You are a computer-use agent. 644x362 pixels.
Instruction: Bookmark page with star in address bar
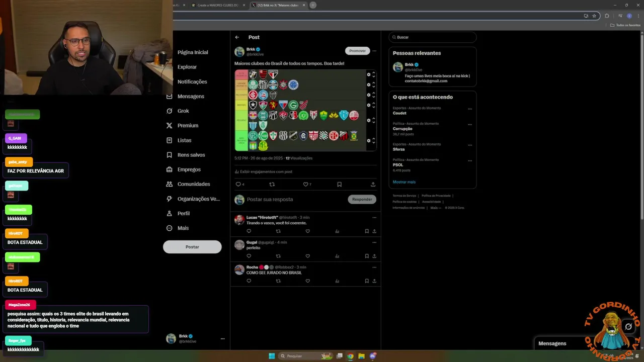pyautogui.click(x=594, y=16)
